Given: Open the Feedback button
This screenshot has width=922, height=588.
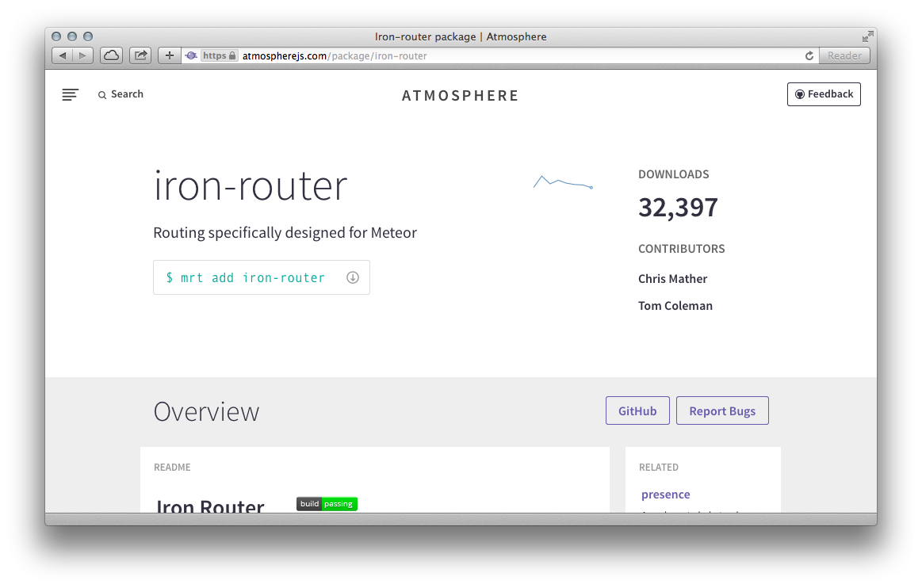Looking at the screenshot, I should tap(824, 94).
